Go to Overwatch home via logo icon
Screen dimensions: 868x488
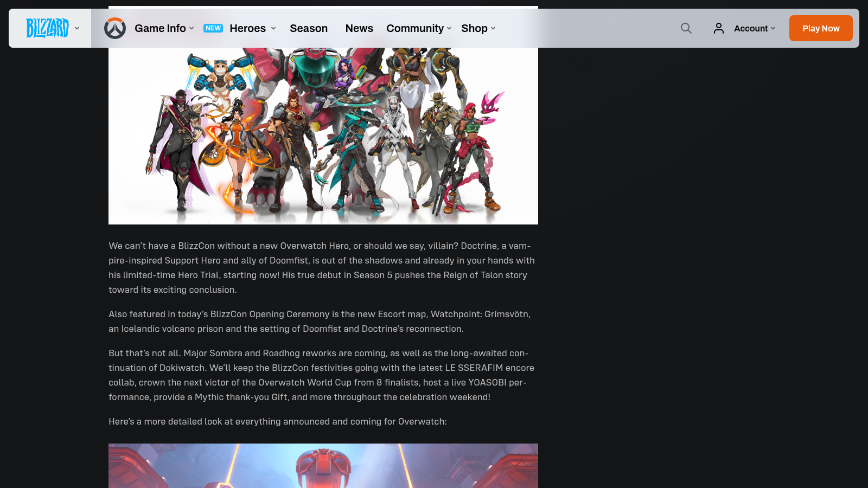[115, 28]
